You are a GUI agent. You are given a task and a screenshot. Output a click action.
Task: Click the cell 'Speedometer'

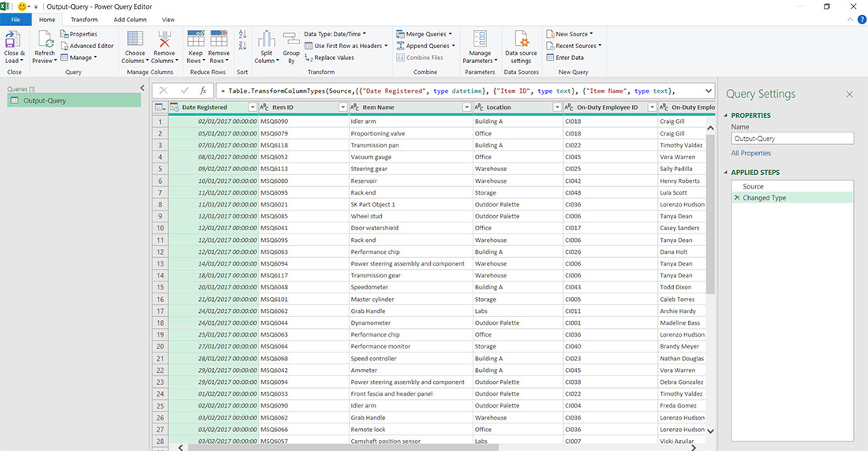pos(410,287)
